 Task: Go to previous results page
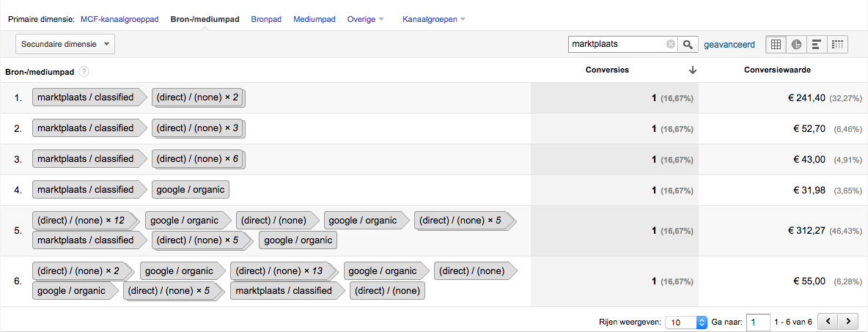pyautogui.click(x=828, y=321)
